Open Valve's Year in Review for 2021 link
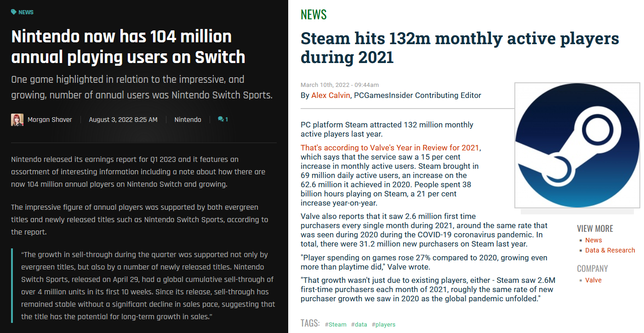This screenshot has height=333, width=644. [390, 148]
